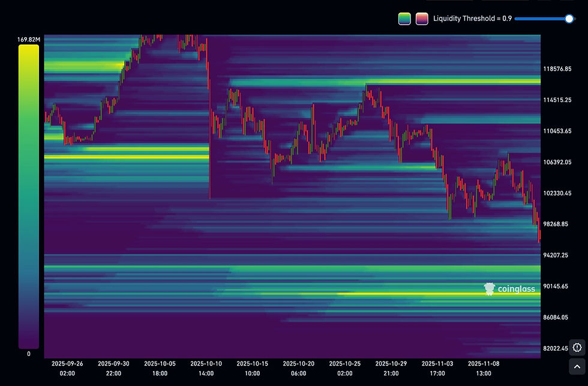This screenshot has height=386, width=588.
Task: Click the 2025-09-30 22:00 time label
Action: (113, 369)
